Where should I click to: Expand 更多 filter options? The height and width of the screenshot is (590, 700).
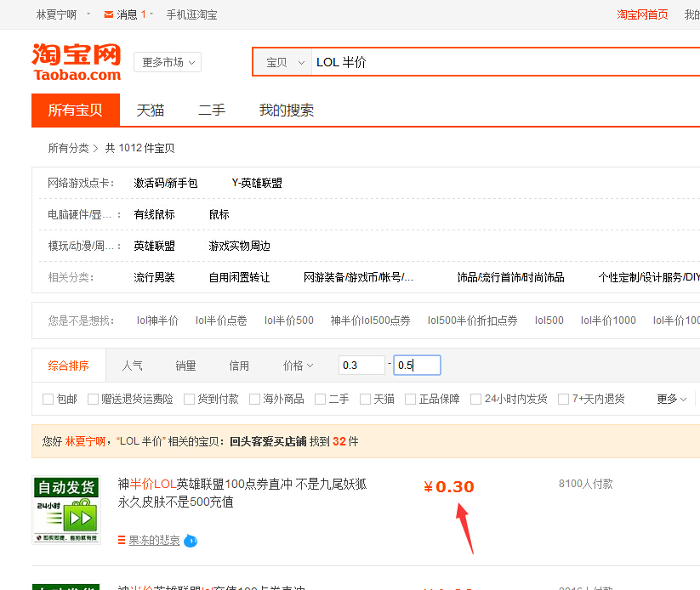(x=671, y=399)
